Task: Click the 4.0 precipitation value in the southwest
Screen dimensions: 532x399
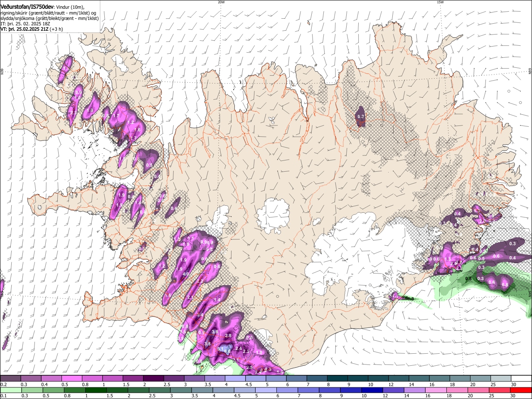Action: tap(186, 274)
